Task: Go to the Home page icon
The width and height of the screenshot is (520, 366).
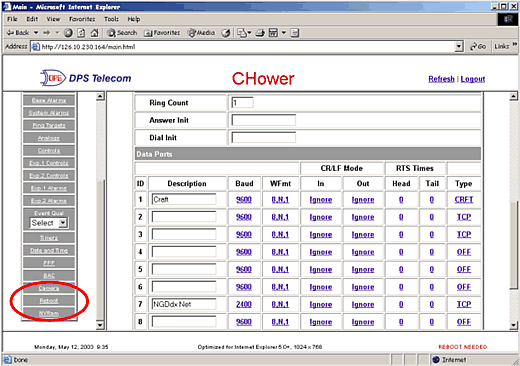Action: 95,33
